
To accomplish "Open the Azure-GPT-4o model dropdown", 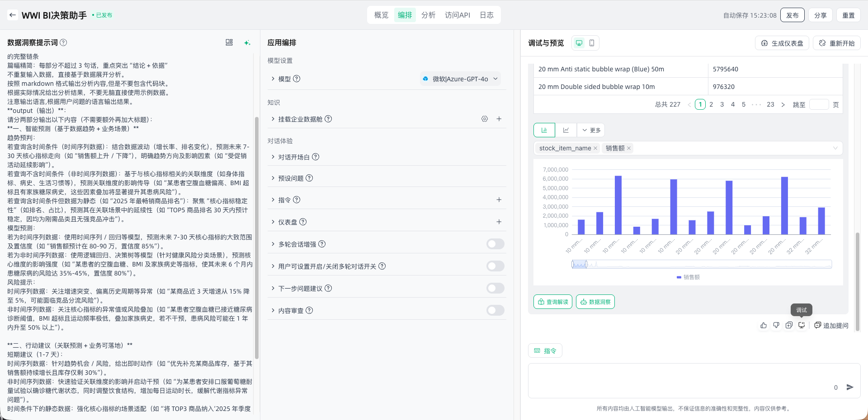I will point(460,79).
